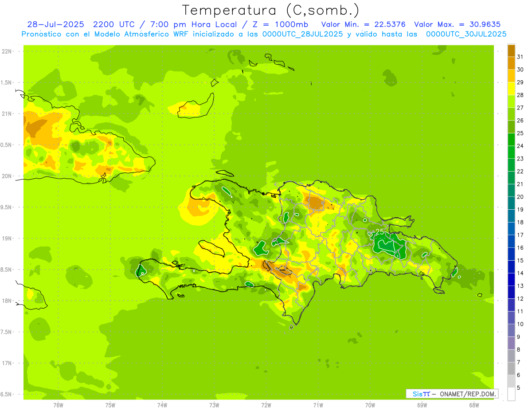
Task: Click the legend value "20"
Action: (x=520, y=196)
